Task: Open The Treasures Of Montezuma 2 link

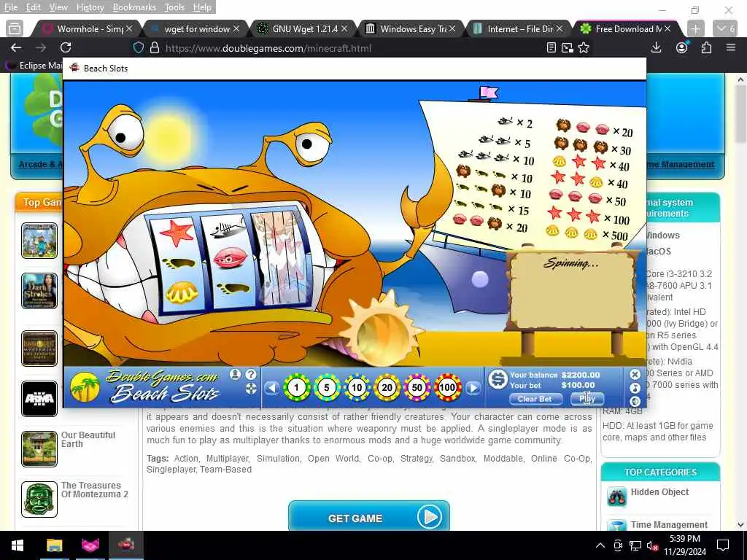Action: point(94,489)
